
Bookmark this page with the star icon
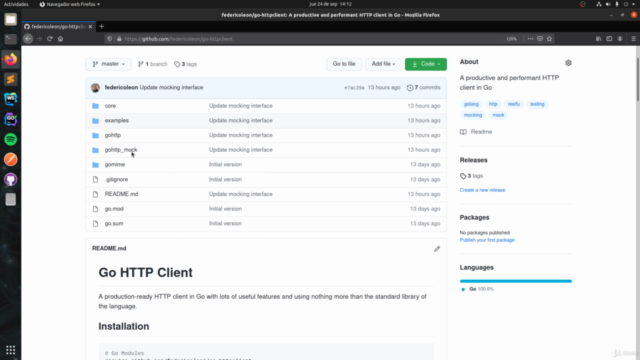pos(549,39)
